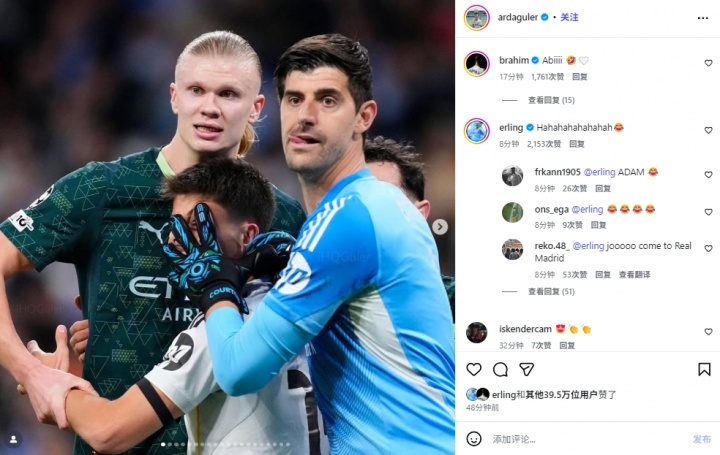View translation of reko.48_ comment
720x455 pixels.
[x=634, y=275]
